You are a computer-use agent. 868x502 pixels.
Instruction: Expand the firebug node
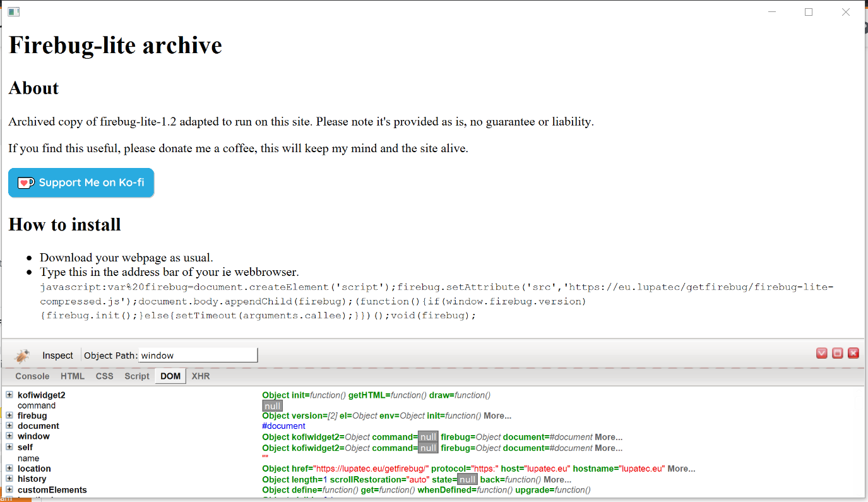[9, 415]
